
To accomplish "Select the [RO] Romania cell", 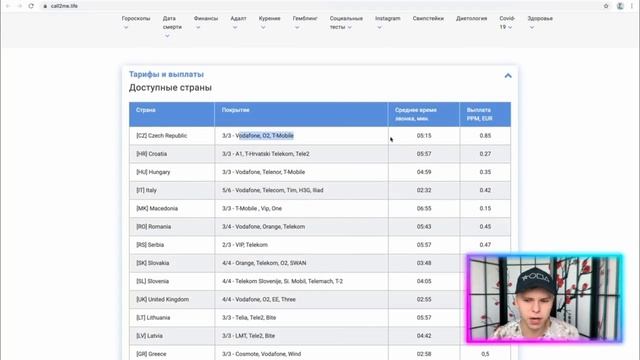I will (x=172, y=227).
